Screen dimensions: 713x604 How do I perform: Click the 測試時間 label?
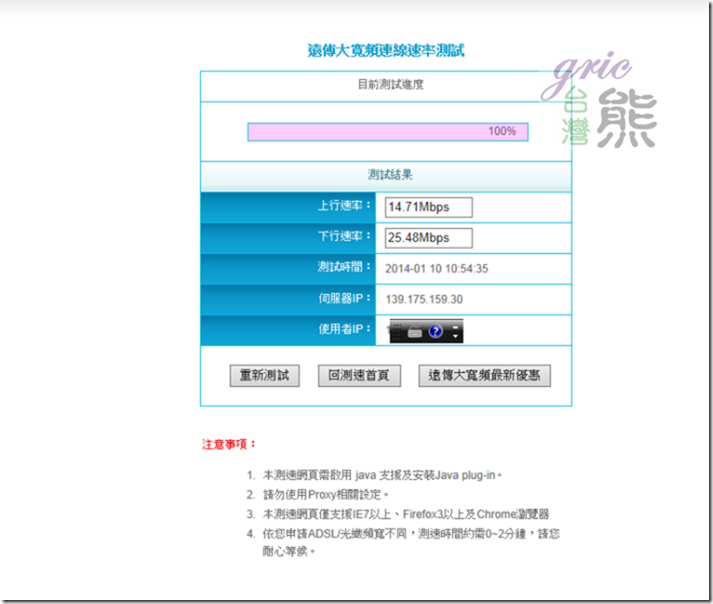pyautogui.click(x=344, y=267)
